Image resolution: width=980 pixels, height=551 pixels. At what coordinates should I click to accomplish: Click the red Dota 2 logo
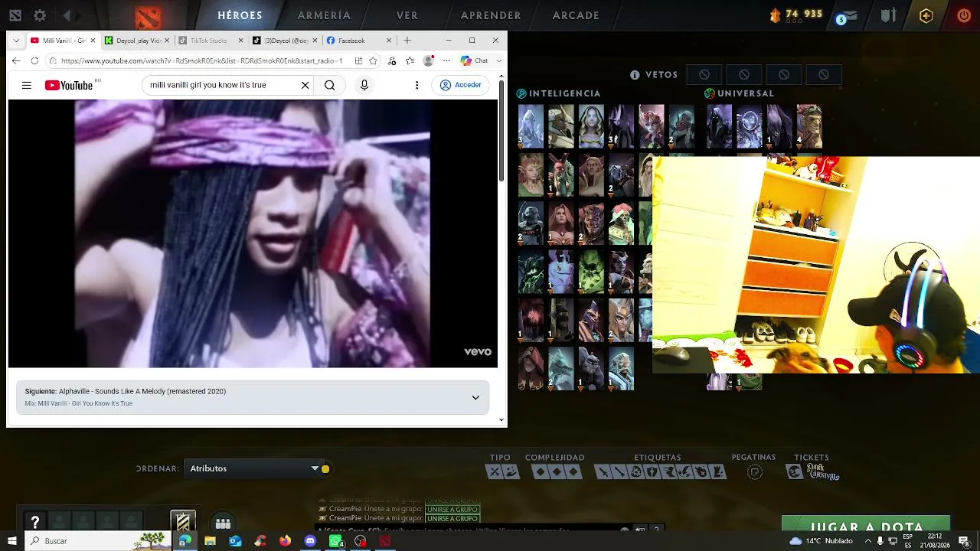[148, 17]
